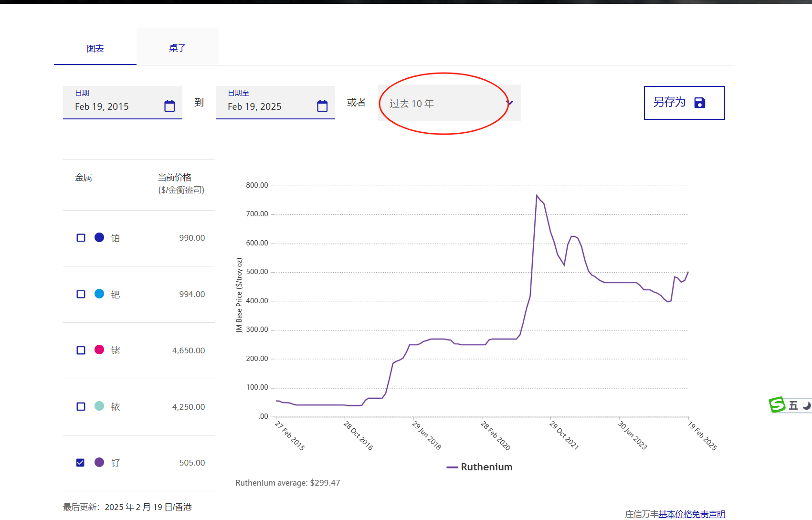Click the dark navy dot beside 铂
The image size is (812, 520).
point(99,237)
